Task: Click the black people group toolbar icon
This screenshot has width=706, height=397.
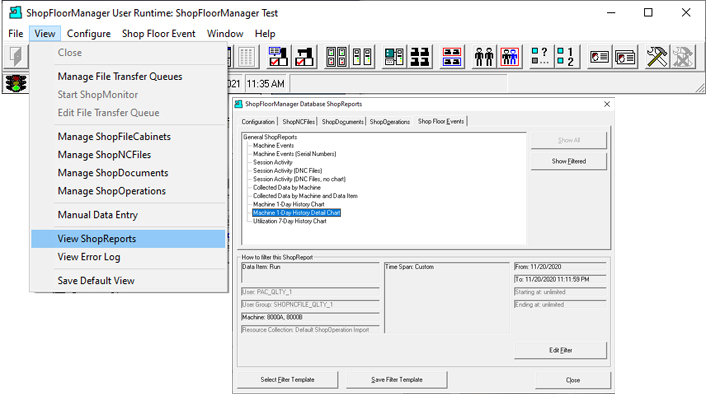Action: (484, 57)
